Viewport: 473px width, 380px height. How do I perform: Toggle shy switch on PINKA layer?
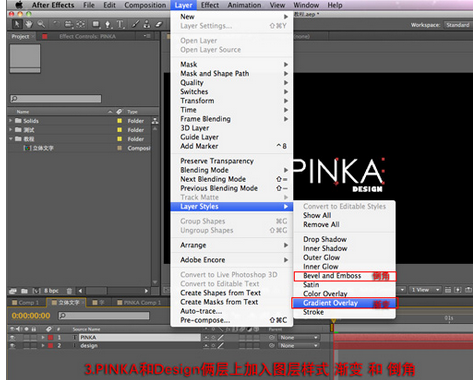[207, 338]
